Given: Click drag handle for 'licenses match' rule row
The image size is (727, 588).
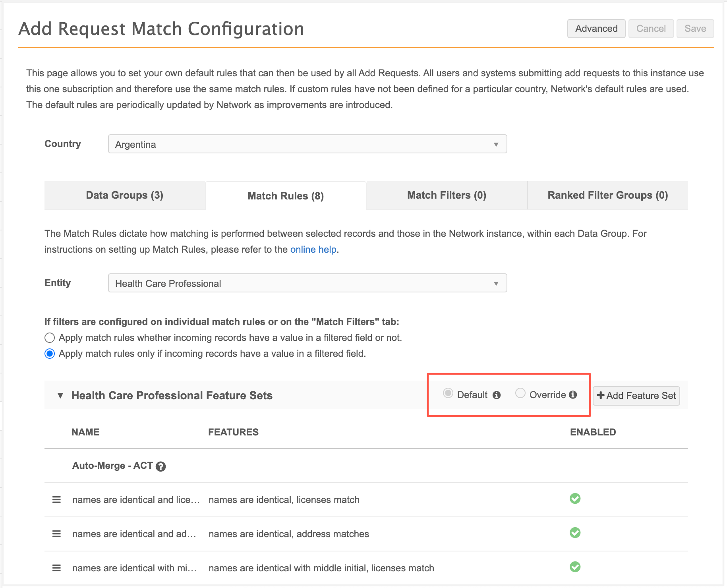Looking at the screenshot, I should click(56, 500).
